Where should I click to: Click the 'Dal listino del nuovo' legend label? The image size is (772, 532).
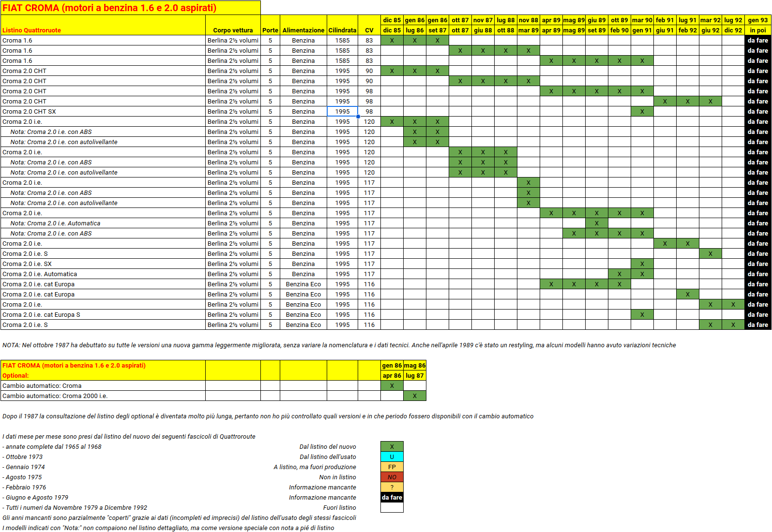pos(328,446)
